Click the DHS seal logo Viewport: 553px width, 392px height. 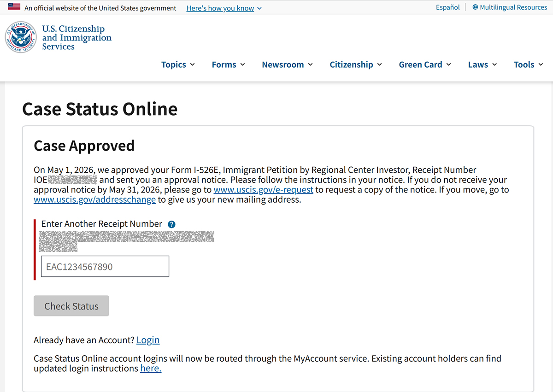(x=21, y=37)
